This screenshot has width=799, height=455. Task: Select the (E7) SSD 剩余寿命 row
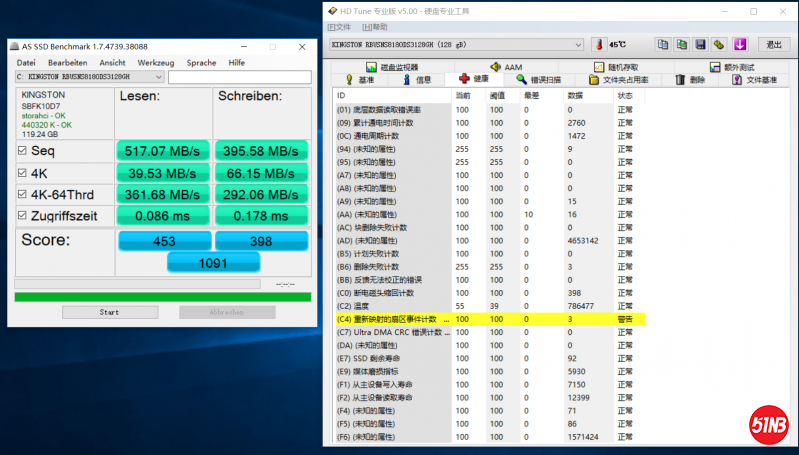tap(490, 358)
